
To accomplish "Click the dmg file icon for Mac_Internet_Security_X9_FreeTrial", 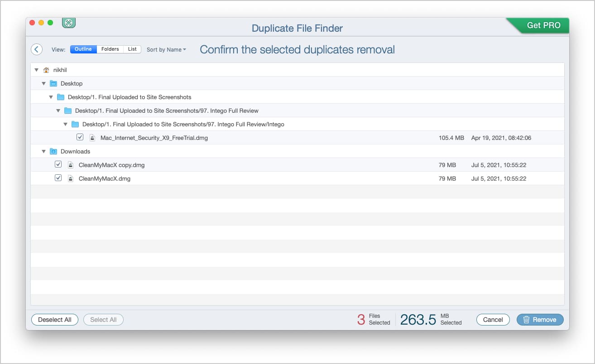I will click(x=92, y=138).
